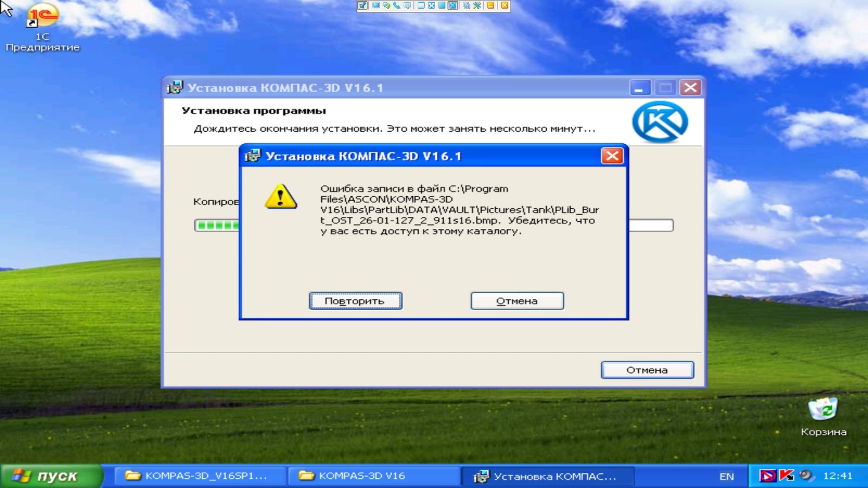Click the pin icon in the remote toolbar
The height and width of the screenshot is (488, 868).
click(362, 5)
